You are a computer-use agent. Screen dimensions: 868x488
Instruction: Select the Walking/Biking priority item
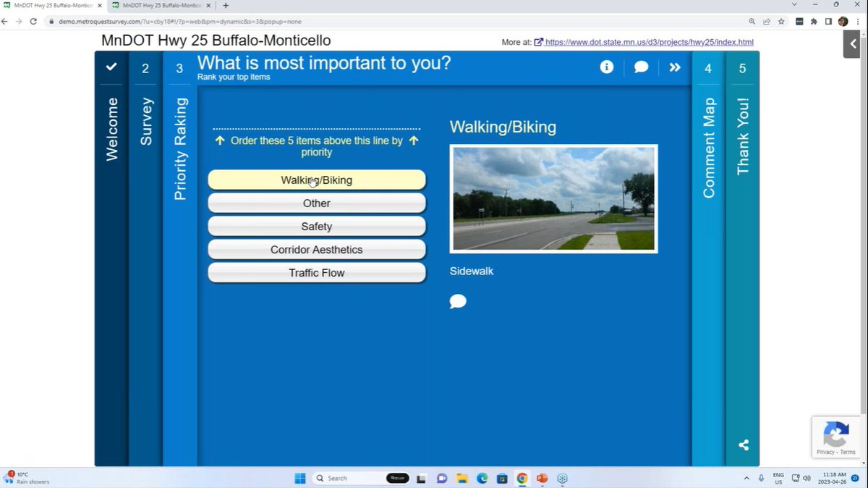click(x=317, y=180)
